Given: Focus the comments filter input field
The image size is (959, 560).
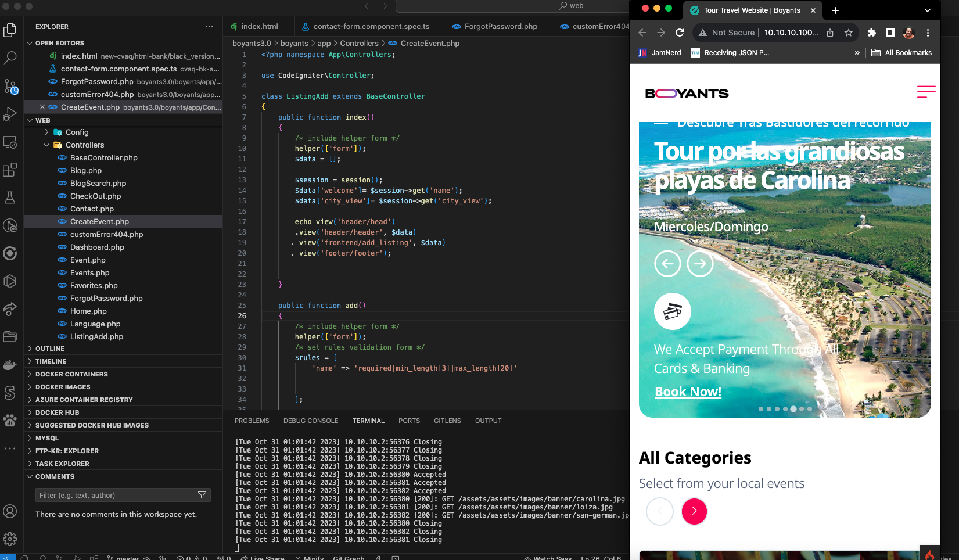Looking at the screenshot, I should coord(116,496).
